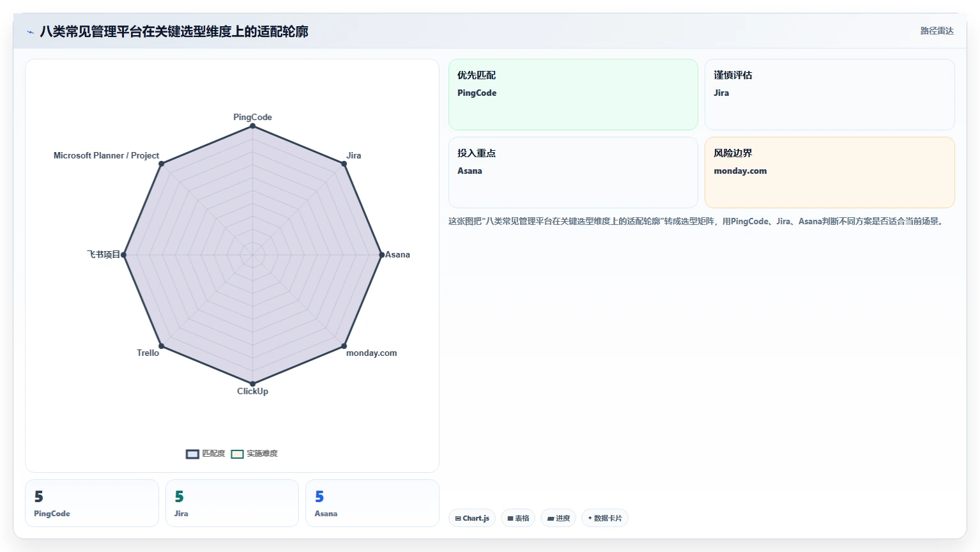Screen dimensions: 980x552
Task: Click the Microsoft Planner / Project data point
Action: click(161, 164)
